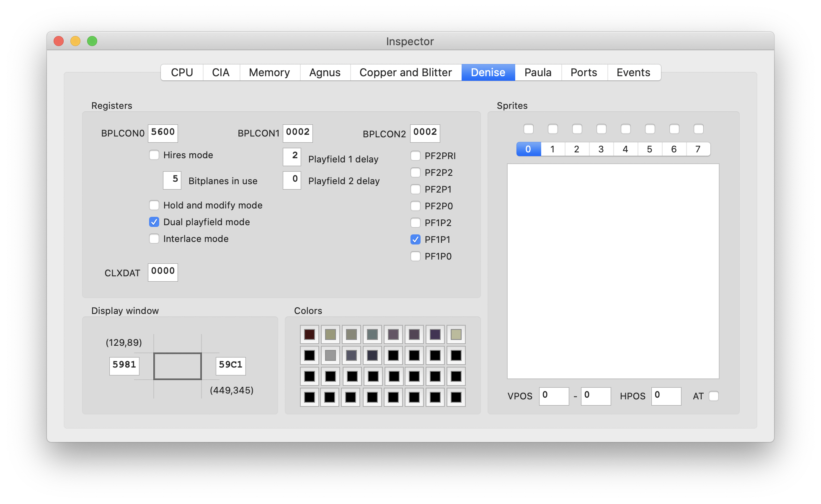
Task: Show the Events tab
Action: point(633,72)
